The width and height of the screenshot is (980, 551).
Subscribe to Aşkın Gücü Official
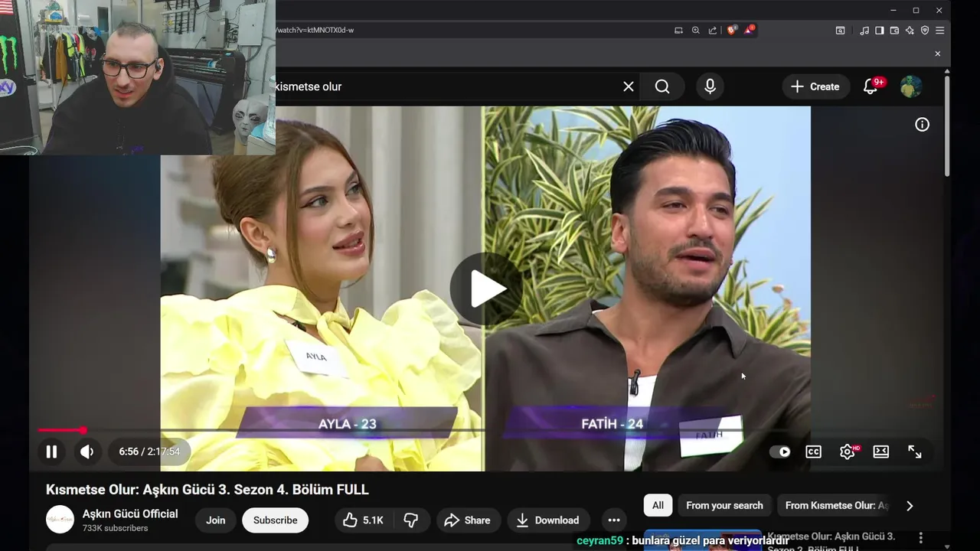pos(275,520)
